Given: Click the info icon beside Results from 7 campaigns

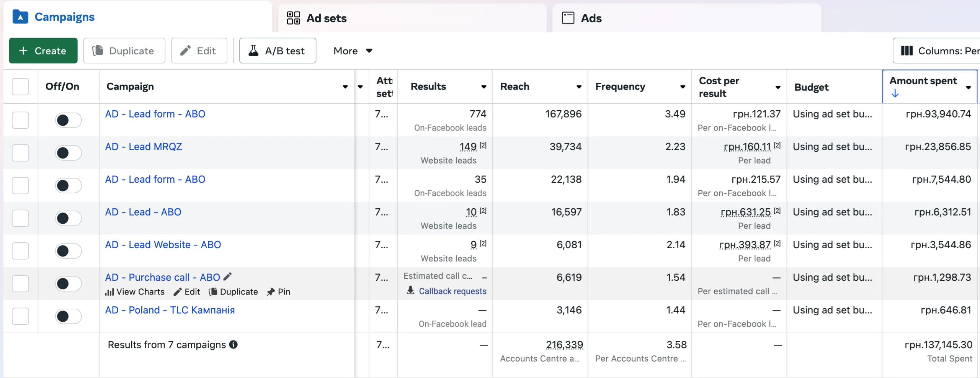Looking at the screenshot, I should click(234, 345).
